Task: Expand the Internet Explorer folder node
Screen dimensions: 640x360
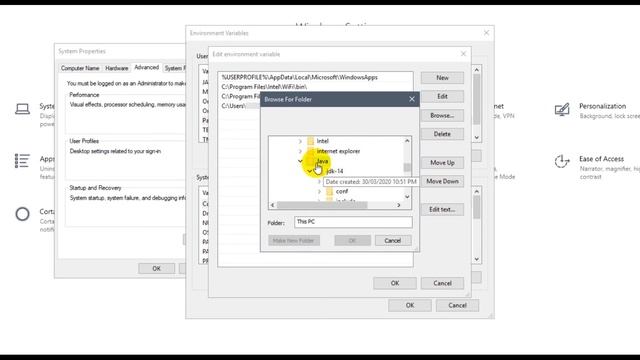Action: click(x=300, y=151)
